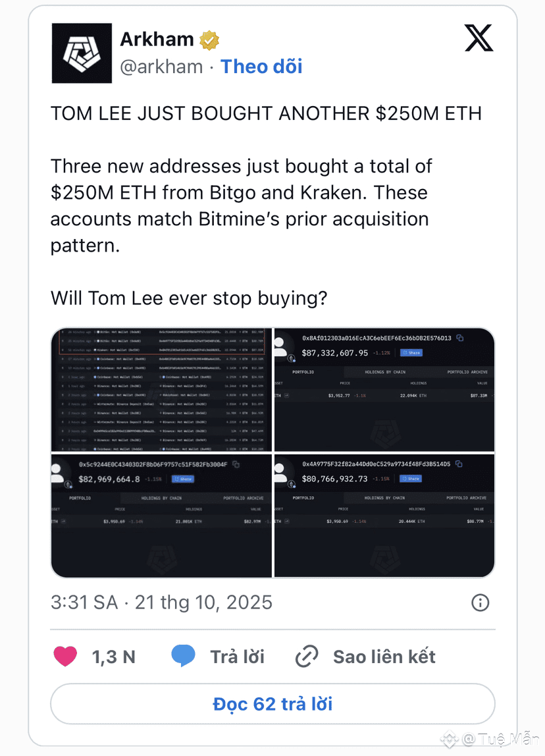Like the tweet with the heart icon
545x756 pixels.
point(65,656)
